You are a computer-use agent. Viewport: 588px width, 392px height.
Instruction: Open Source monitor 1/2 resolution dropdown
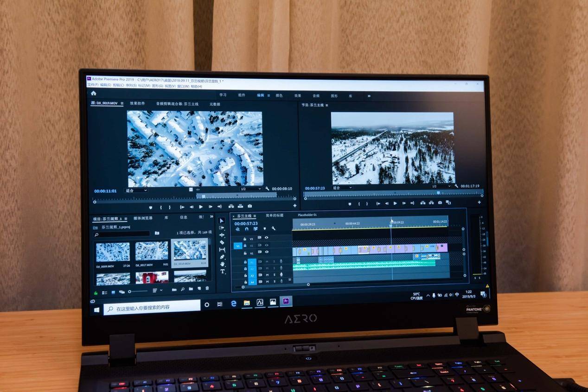(251, 189)
